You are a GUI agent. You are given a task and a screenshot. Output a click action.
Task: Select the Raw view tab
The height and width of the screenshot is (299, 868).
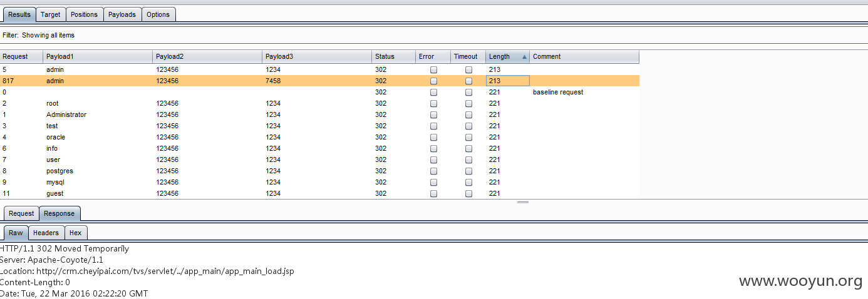point(16,233)
